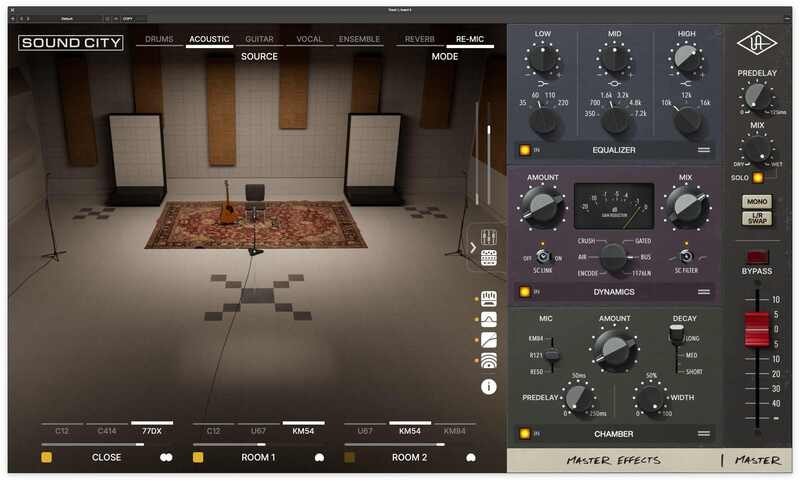Image resolution: width=800 pixels, height=482 pixels.
Task: Open the mixer faders panel icon
Action: [489, 237]
